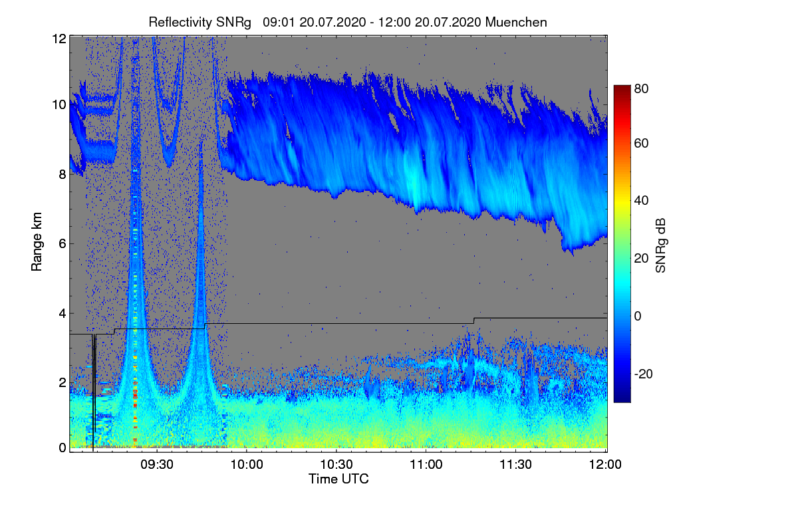Click the 'Time UTC' x-axis label
Screen dimensions: 798x532
click(338, 478)
